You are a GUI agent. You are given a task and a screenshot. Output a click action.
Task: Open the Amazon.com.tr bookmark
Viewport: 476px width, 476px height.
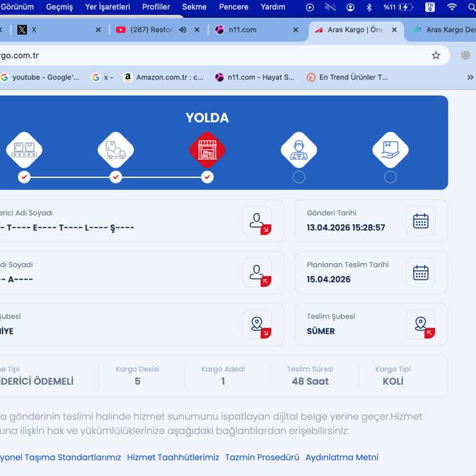(164, 77)
